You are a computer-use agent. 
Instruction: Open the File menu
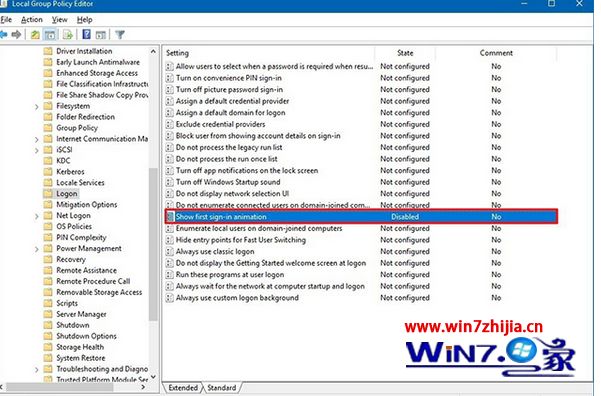(6, 20)
